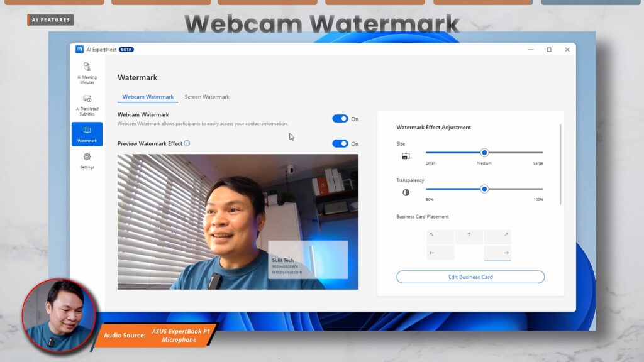Click the business card watermark in preview

308,260
